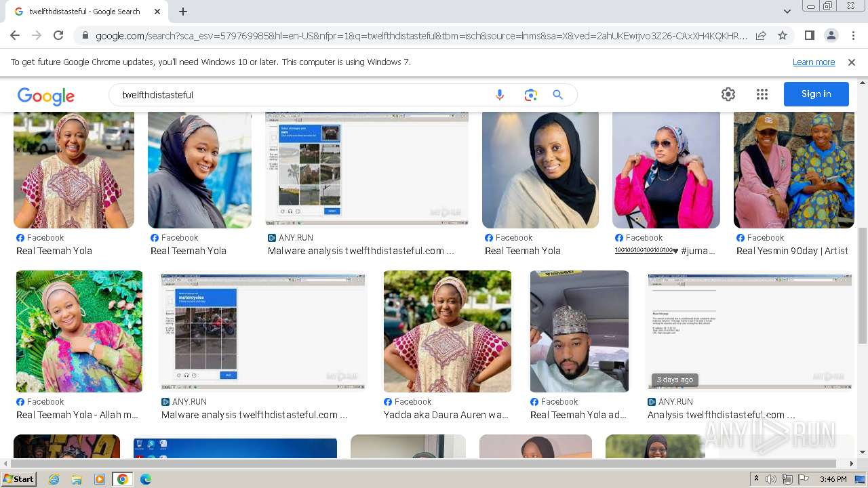Click the address bar URL
868x488 pixels.
pos(420,36)
